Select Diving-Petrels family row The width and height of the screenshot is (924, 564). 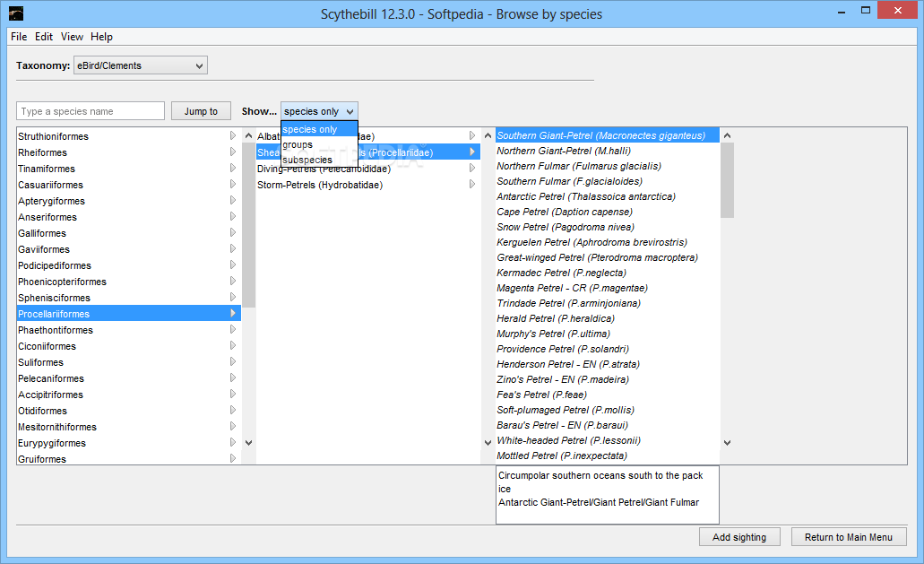(x=367, y=169)
